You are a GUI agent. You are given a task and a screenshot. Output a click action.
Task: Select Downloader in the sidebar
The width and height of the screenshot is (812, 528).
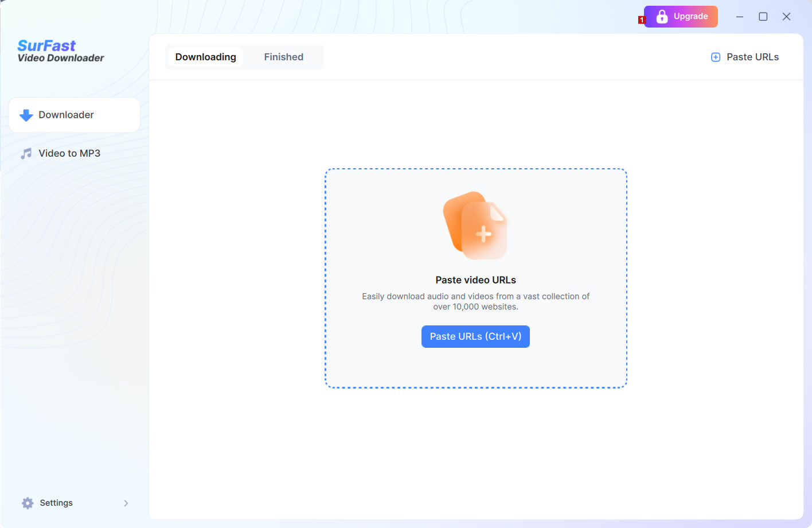click(66, 115)
